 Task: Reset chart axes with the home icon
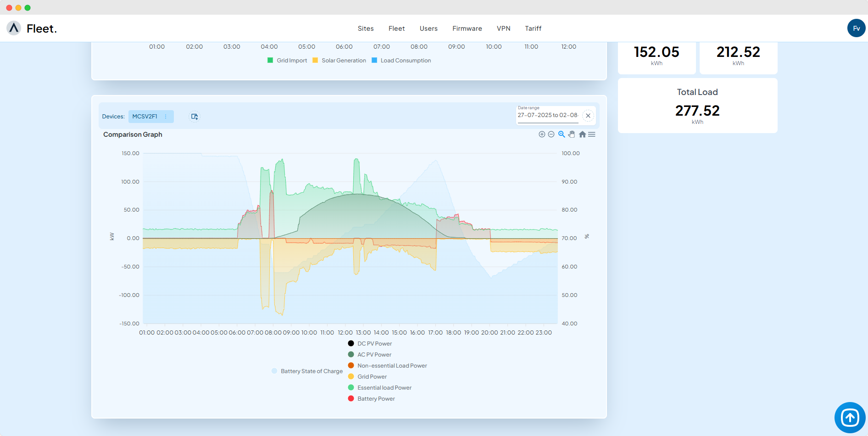[582, 134]
